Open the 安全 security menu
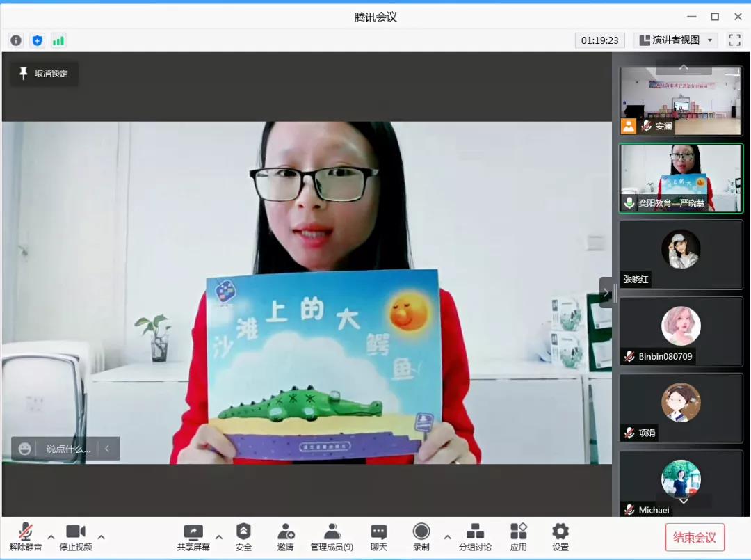This screenshot has width=751, height=560. 243,536
